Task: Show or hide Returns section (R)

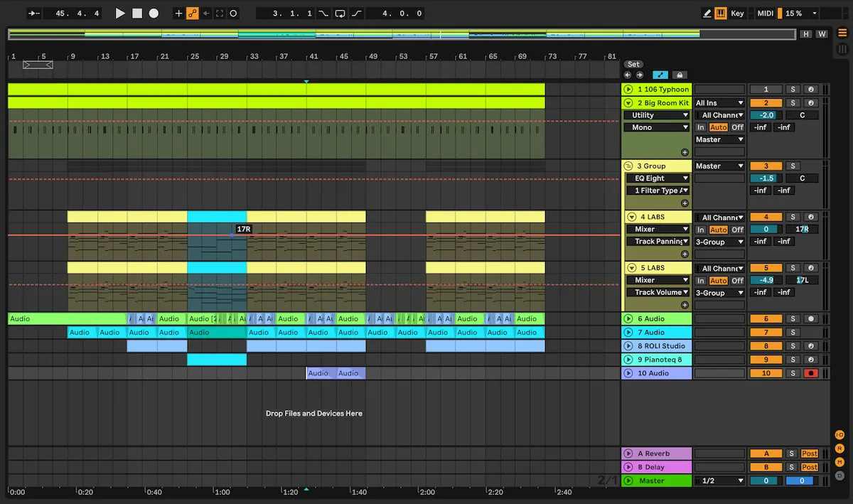Action: (839, 449)
